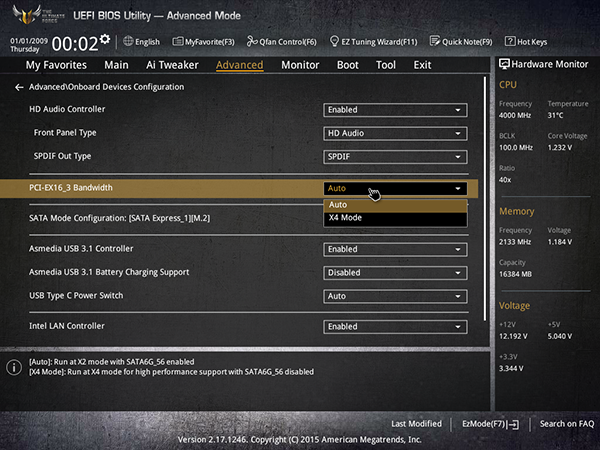Click the memory capacity value 16384 MB
Screen dimensions: 600x450
coord(515,274)
